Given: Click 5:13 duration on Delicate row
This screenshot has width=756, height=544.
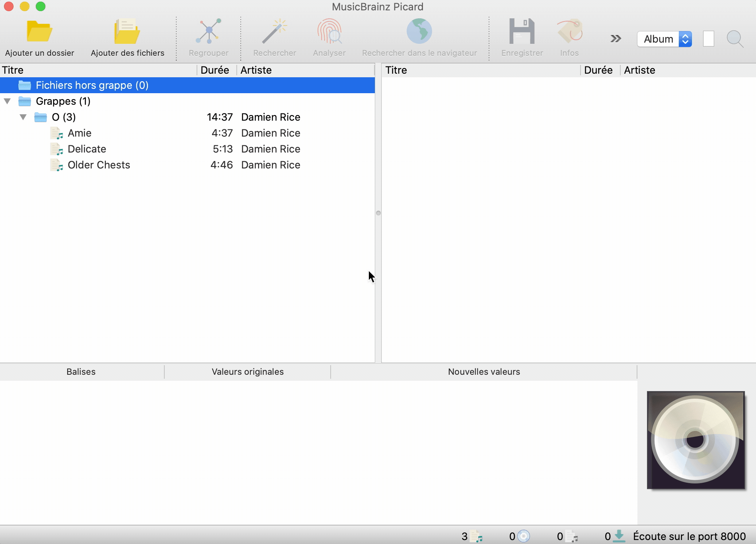Looking at the screenshot, I should click(x=223, y=149).
